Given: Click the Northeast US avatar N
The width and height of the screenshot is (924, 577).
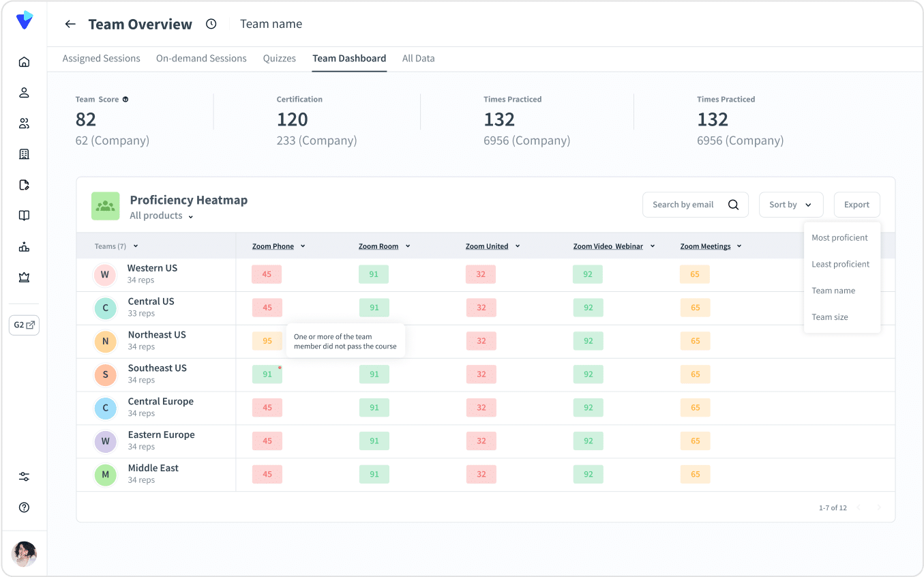Looking at the screenshot, I should pyautogui.click(x=105, y=342).
